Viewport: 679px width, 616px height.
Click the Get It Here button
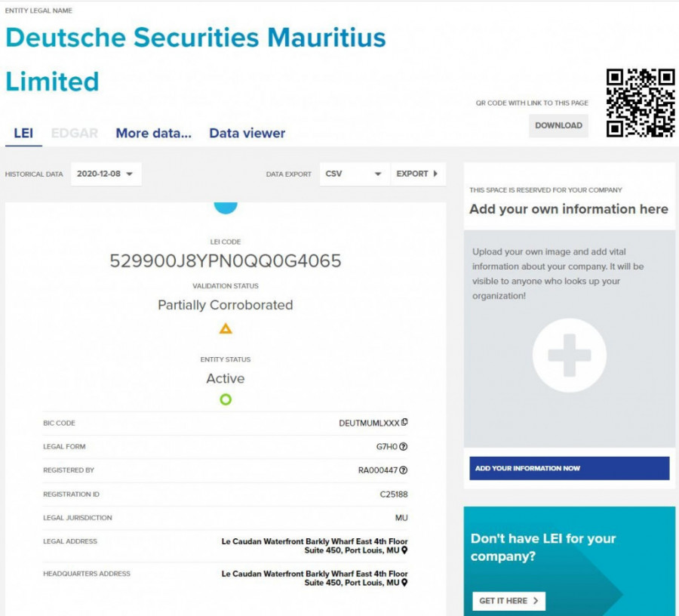pyautogui.click(x=508, y=601)
